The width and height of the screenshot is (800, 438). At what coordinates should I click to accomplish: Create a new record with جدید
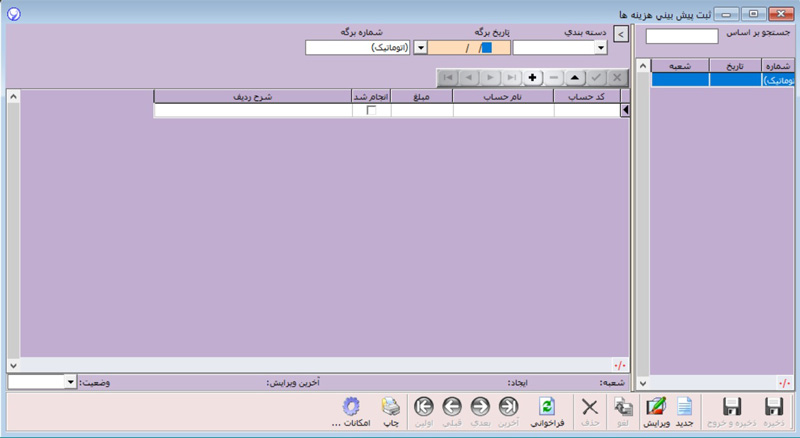coord(685,409)
